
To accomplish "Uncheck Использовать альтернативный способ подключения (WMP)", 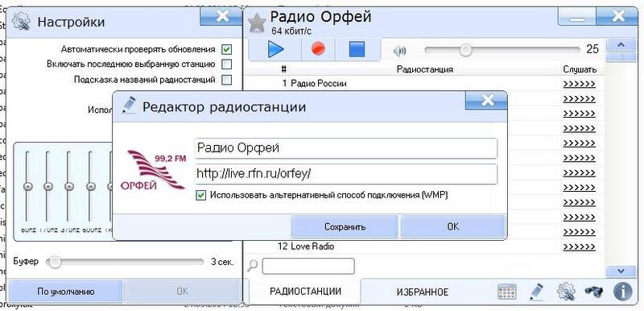I will (200, 195).
